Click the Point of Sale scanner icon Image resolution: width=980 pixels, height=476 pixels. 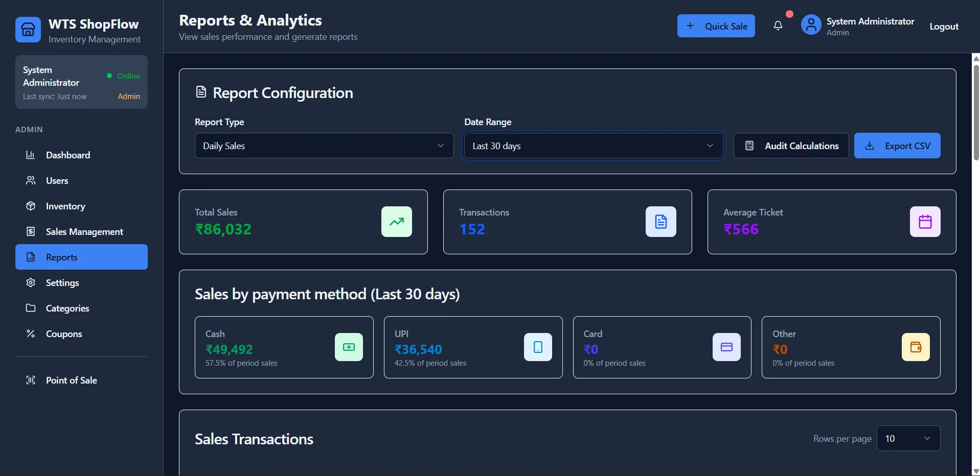31,380
